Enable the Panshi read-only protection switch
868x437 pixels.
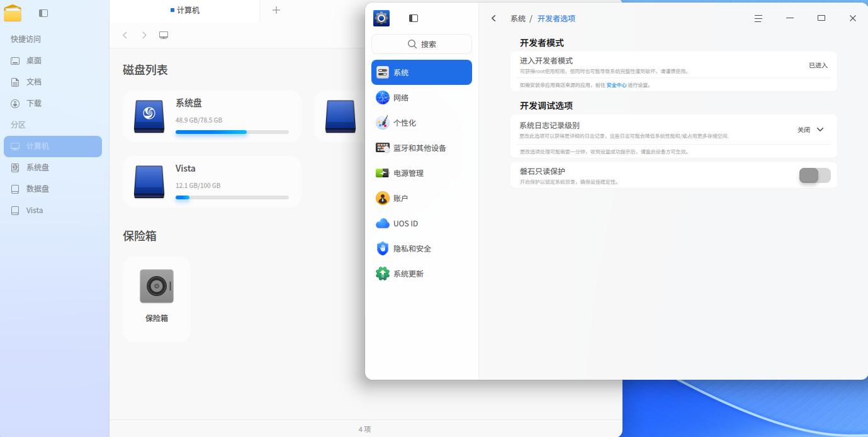(x=814, y=175)
